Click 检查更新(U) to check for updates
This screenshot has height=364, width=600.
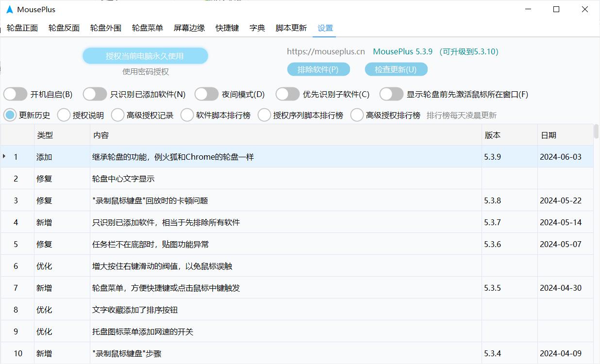click(396, 69)
